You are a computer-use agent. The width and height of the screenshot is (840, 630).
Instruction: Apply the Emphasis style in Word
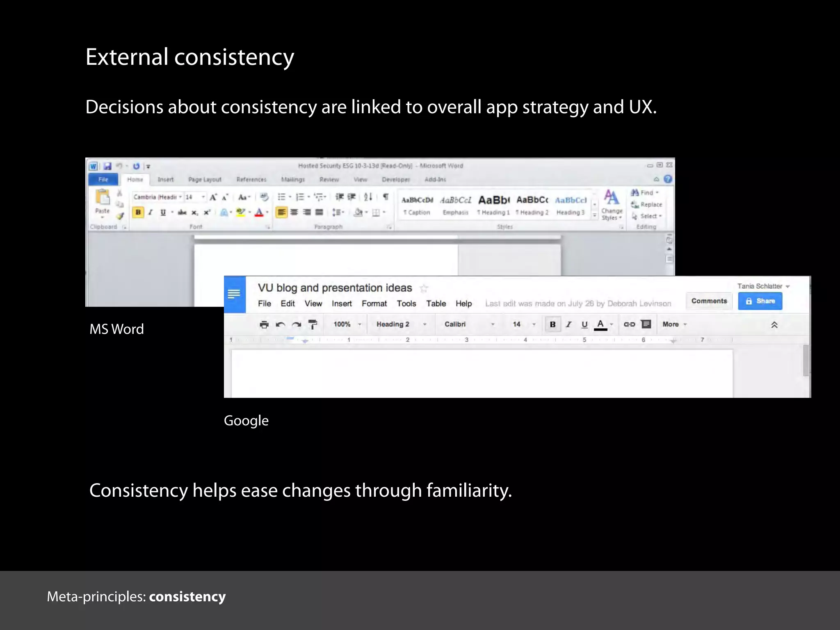tap(456, 205)
